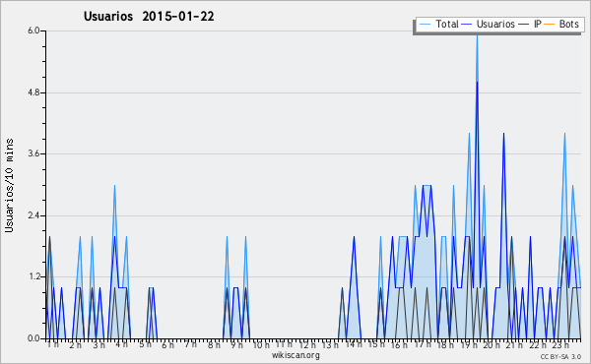Click the light blue Total legend line
This screenshot has width=591, height=364.
coord(425,25)
